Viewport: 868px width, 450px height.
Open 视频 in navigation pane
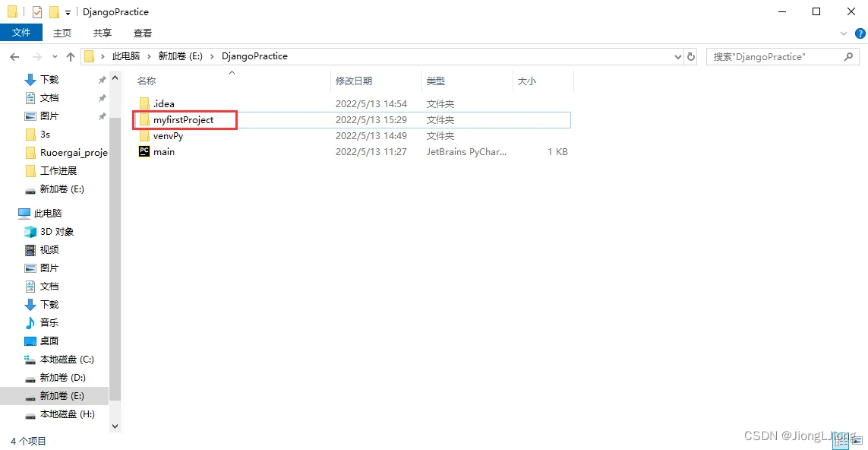[49, 250]
